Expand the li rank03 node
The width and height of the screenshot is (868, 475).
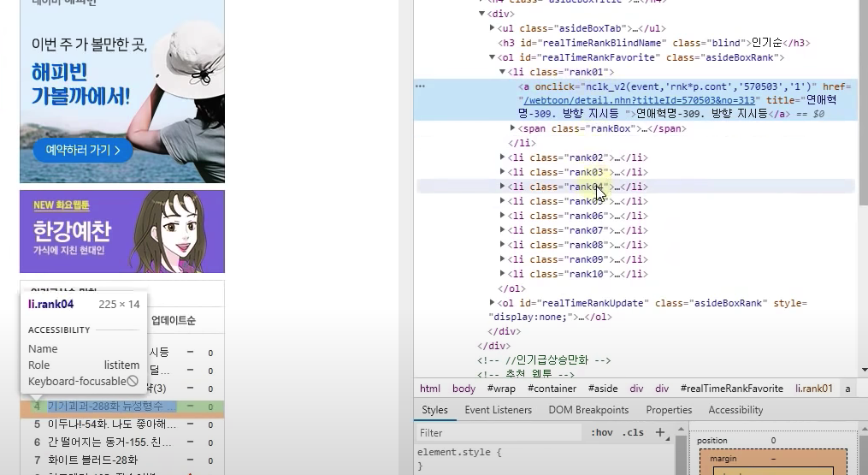[503, 172]
